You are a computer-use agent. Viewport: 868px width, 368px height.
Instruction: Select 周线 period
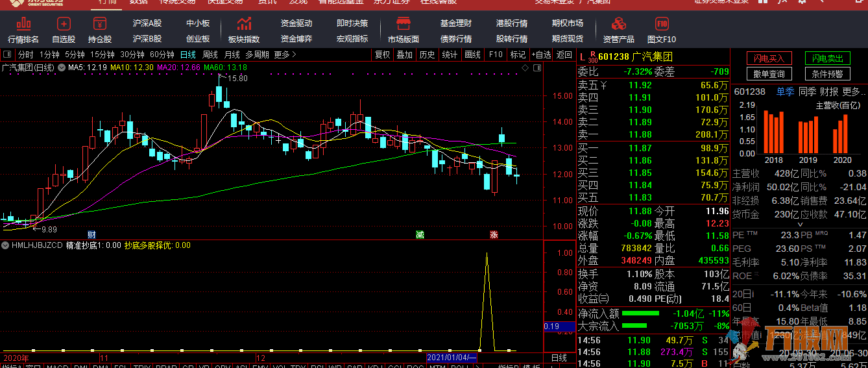(210, 55)
